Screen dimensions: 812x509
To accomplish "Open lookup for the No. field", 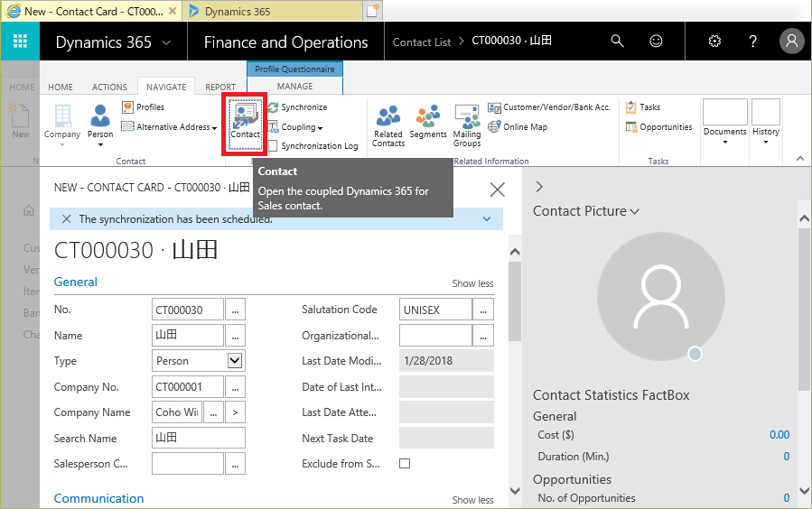I will click(x=235, y=310).
